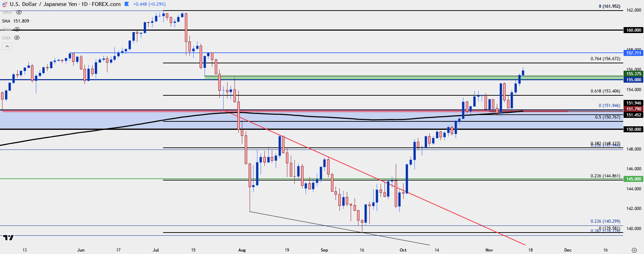Open chart settings gear at bottom right
The height and width of the screenshot is (254, 644).
tap(634, 250)
